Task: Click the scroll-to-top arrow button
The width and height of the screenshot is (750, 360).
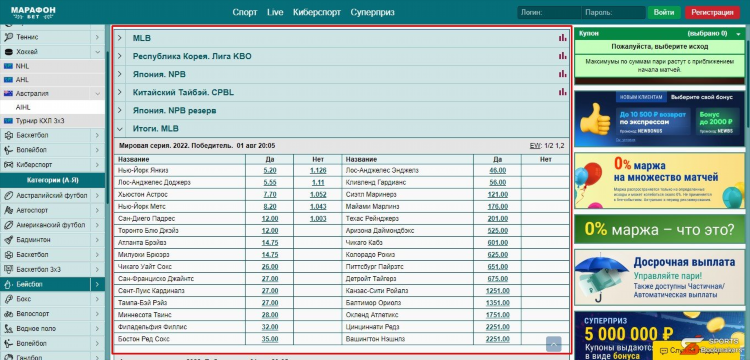Action: [x=553, y=344]
